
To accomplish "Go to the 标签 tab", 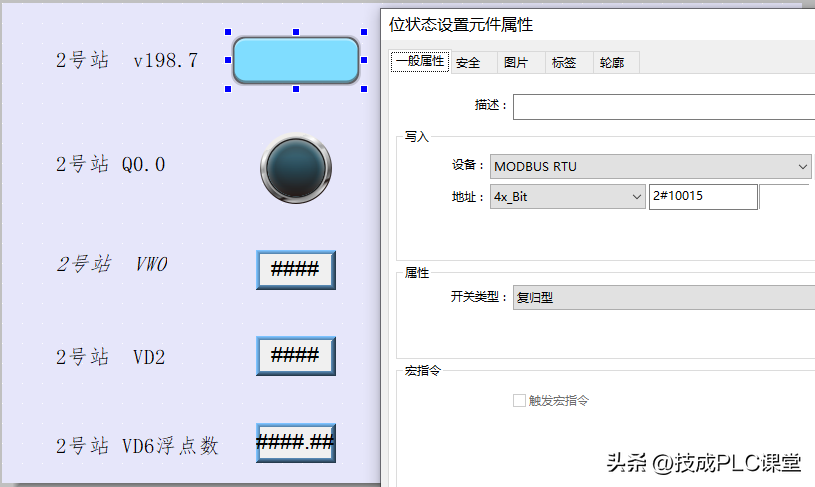I will tap(564, 63).
